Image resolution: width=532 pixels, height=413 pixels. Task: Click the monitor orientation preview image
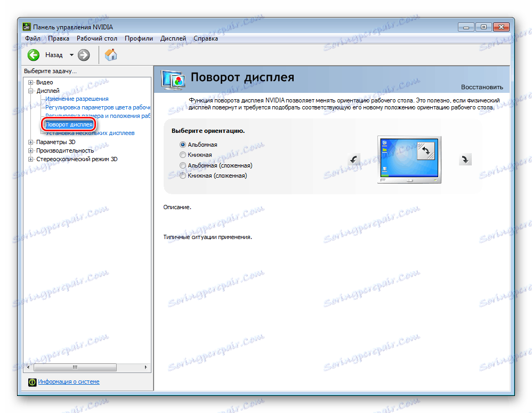click(409, 160)
